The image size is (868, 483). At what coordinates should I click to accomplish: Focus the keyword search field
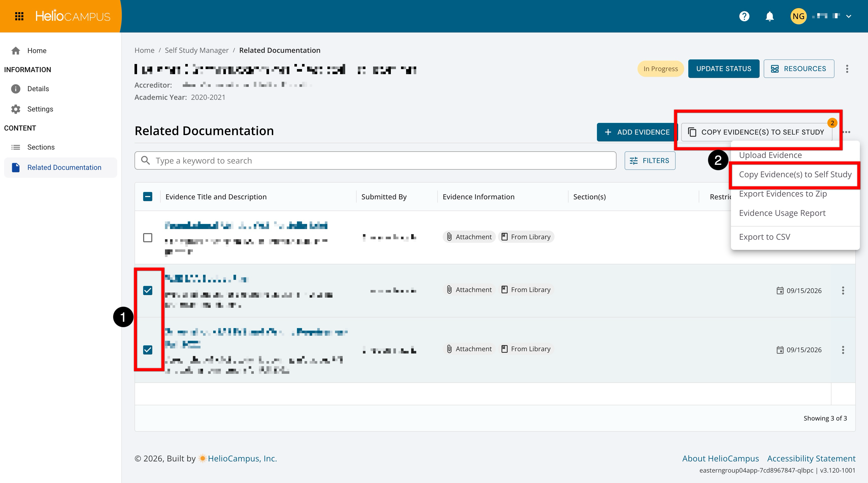(x=375, y=160)
